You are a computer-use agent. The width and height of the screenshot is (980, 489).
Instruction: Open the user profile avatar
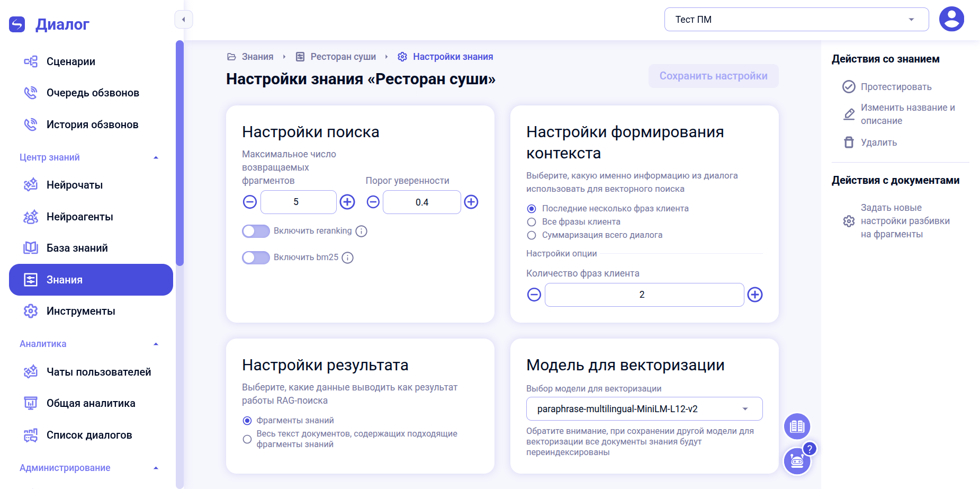(x=951, y=19)
